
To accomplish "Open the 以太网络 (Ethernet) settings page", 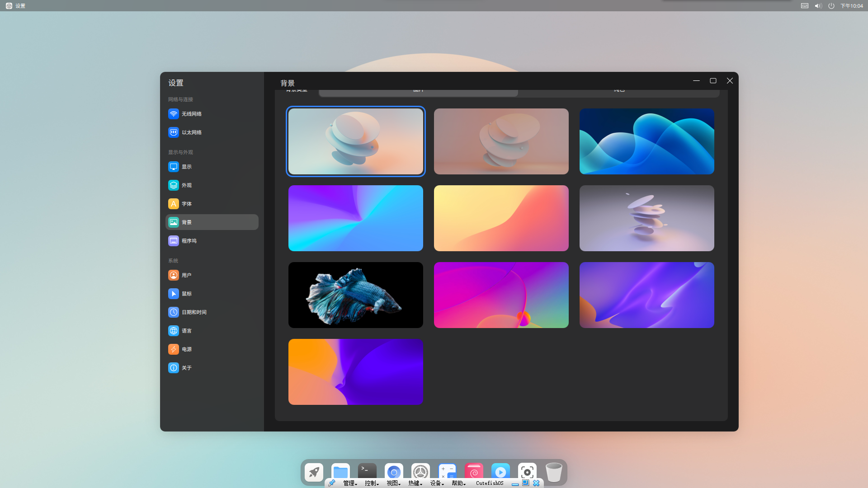I will tap(192, 132).
